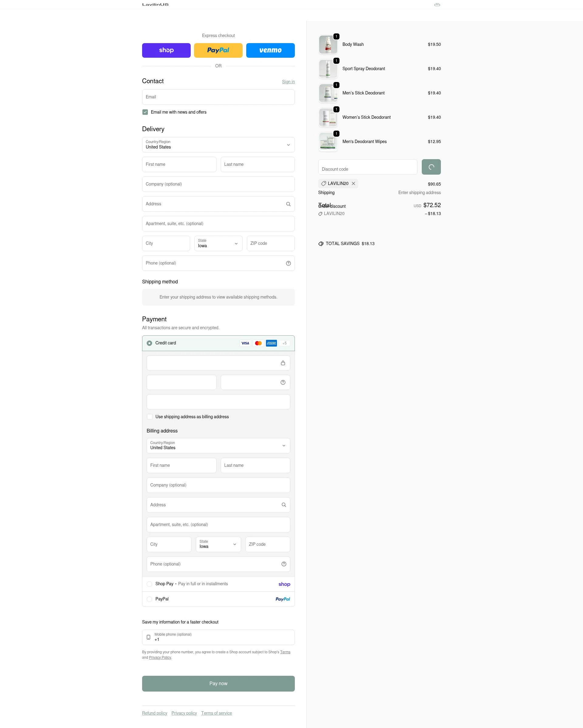
Task: Remove the LAVILIN20 discount tag
Action: point(353,183)
